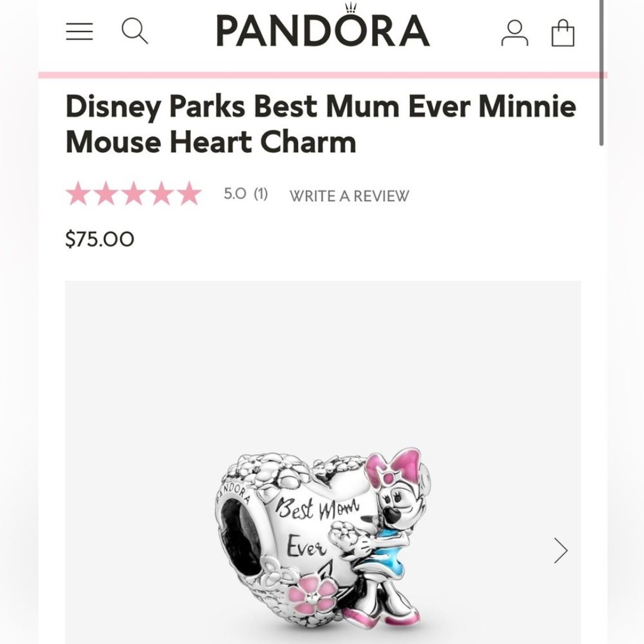Select the second pink rating star
Image resolution: width=644 pixels, height=644 pixels.
click(x=106, y=193)
